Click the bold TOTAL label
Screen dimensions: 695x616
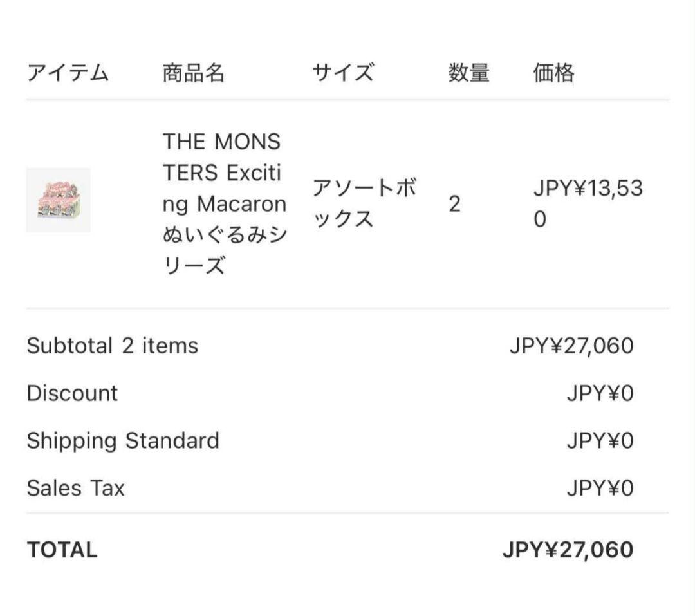62,550
